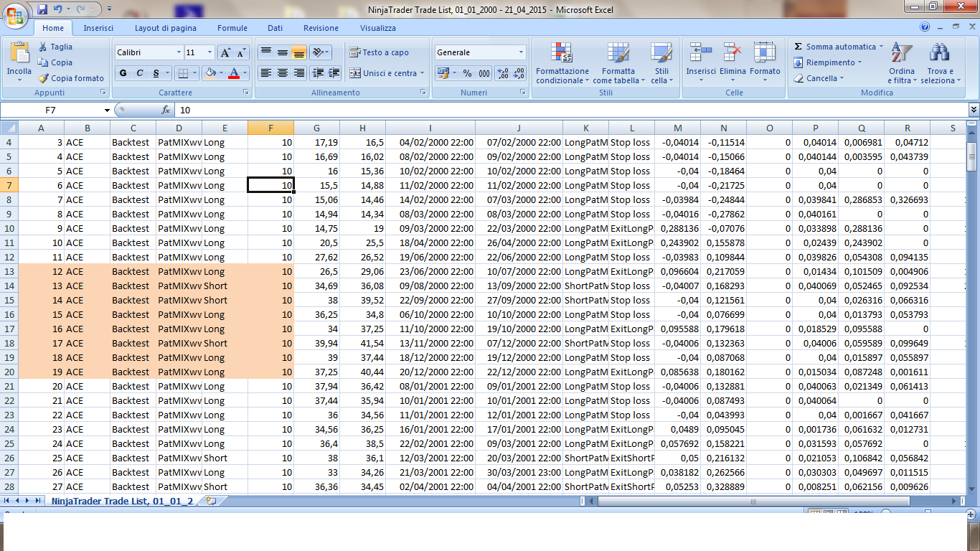Screen dimensions: 980x551
Task: Switch to the Formule ribbon tab
Action: click(232, 28)
